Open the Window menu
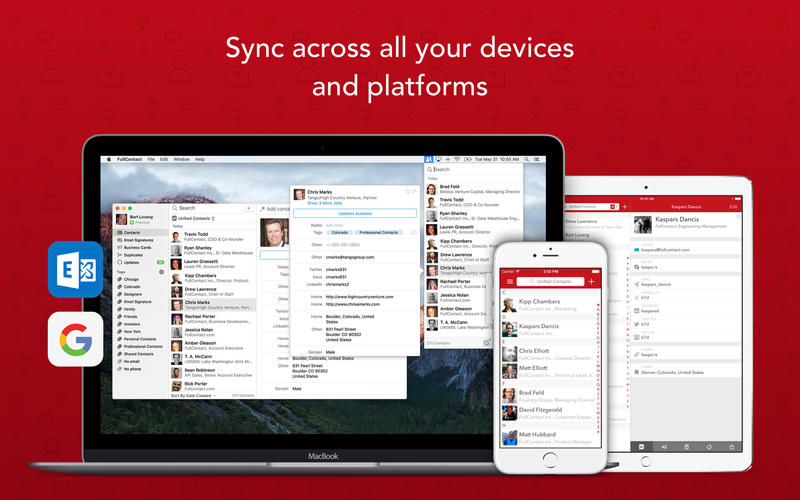The height and width of the screenshot is (500, 800). 181,160
